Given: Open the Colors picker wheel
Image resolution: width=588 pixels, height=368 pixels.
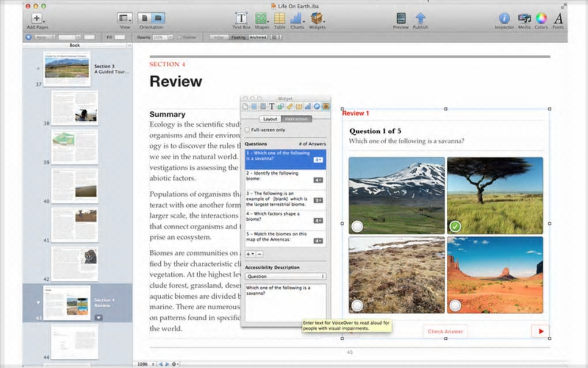Looking at the screenshot, I should (541, 18).
